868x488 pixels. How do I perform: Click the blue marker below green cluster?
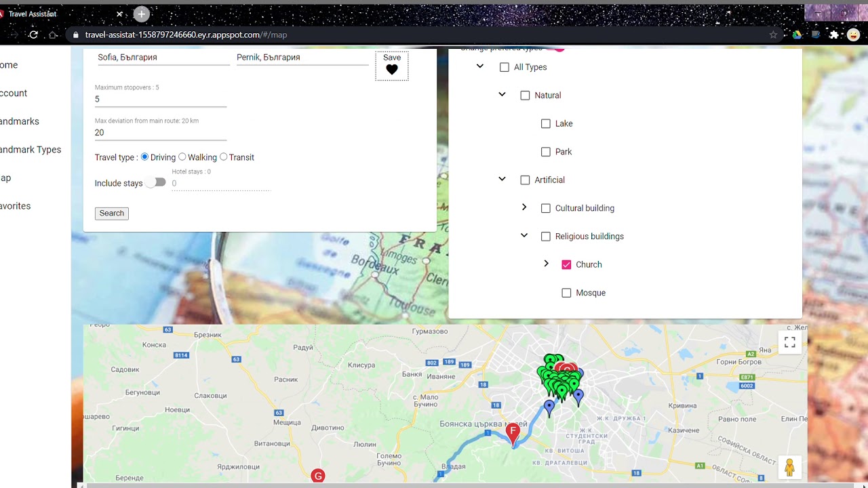(549, 408)
